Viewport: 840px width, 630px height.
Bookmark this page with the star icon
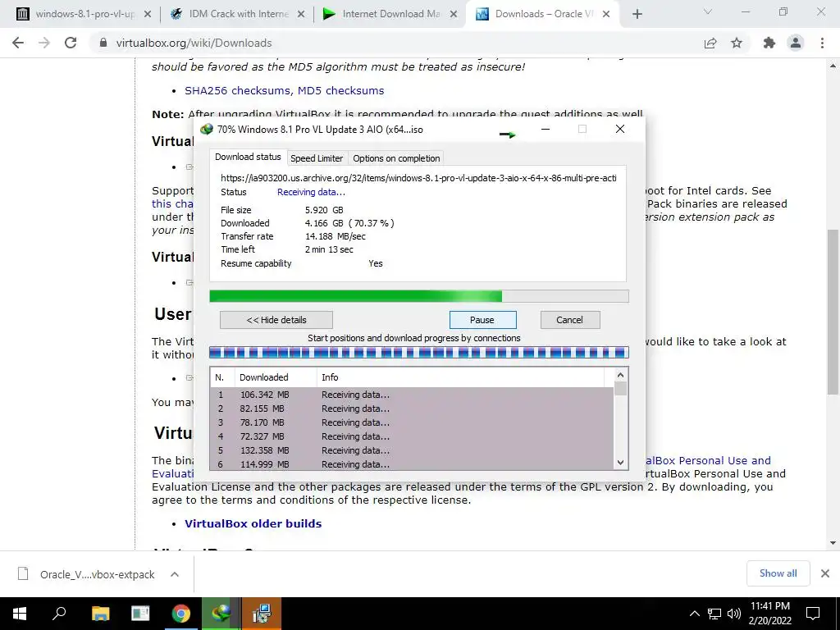tap(737, 43)
